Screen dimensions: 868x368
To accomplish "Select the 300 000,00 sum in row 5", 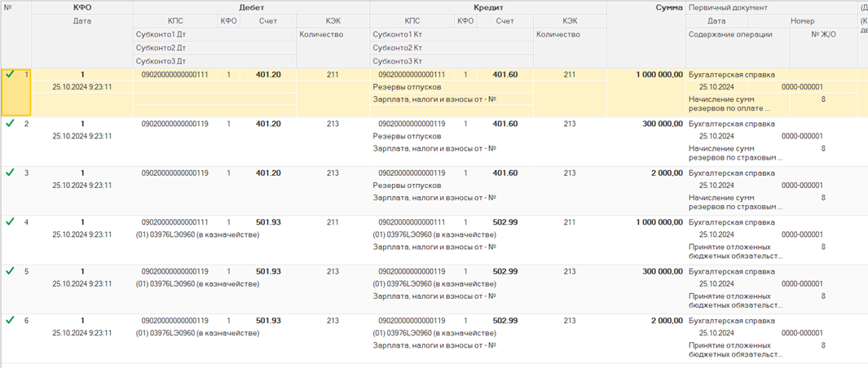I will tap(663, 272).
